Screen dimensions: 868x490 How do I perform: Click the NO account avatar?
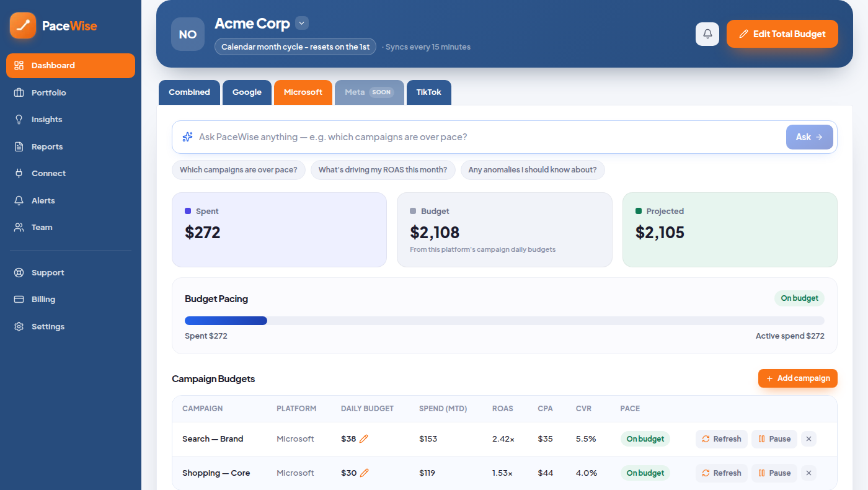point(188,34)
